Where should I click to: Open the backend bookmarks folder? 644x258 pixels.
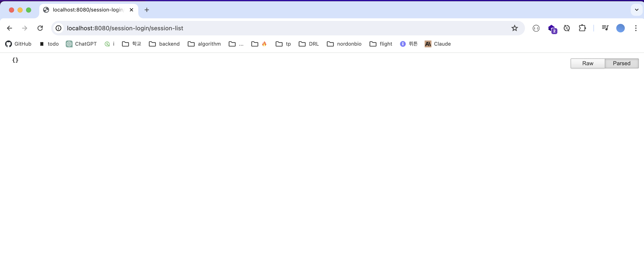(164, 44)
